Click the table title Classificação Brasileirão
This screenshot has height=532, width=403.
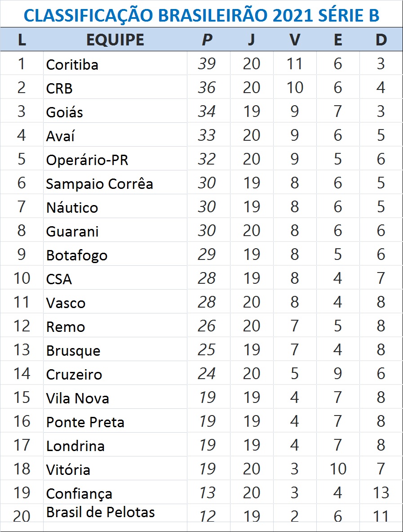201,15
